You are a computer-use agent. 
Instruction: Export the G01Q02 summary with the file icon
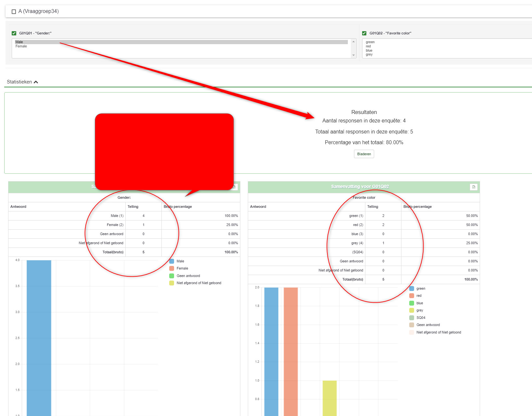click(474, 187)
